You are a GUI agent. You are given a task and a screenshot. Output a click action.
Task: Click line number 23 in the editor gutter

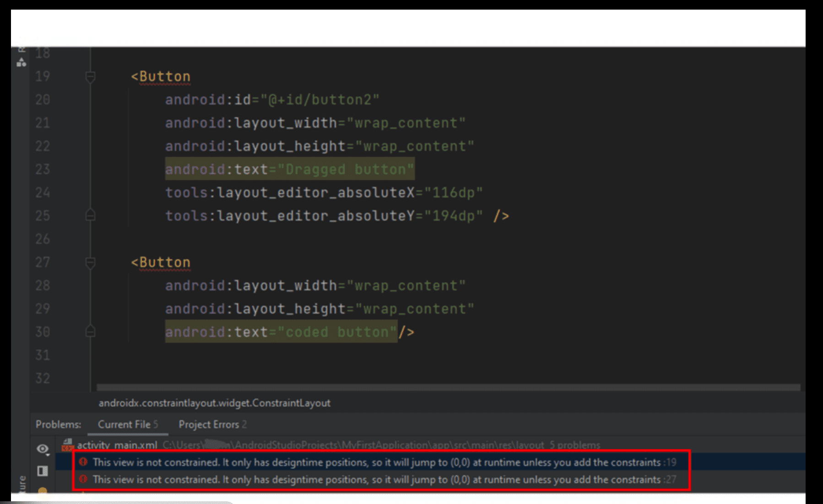click(x=42, y=169)
